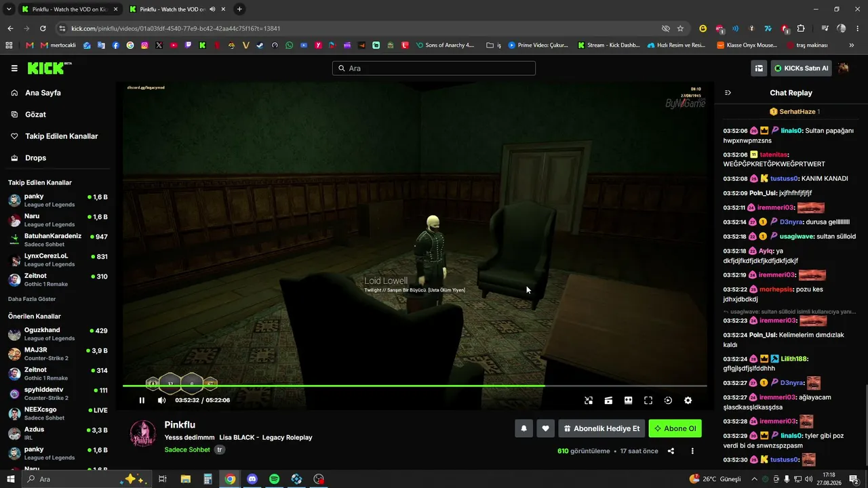Open the WhatsApp bookmark icon
Image resolution: width=868 pixels, height=488 pixels.
tap(290, 45)
